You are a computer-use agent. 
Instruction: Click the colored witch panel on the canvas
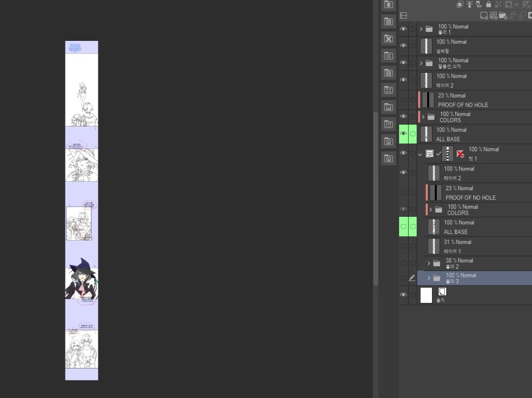[x=81, y=280]
